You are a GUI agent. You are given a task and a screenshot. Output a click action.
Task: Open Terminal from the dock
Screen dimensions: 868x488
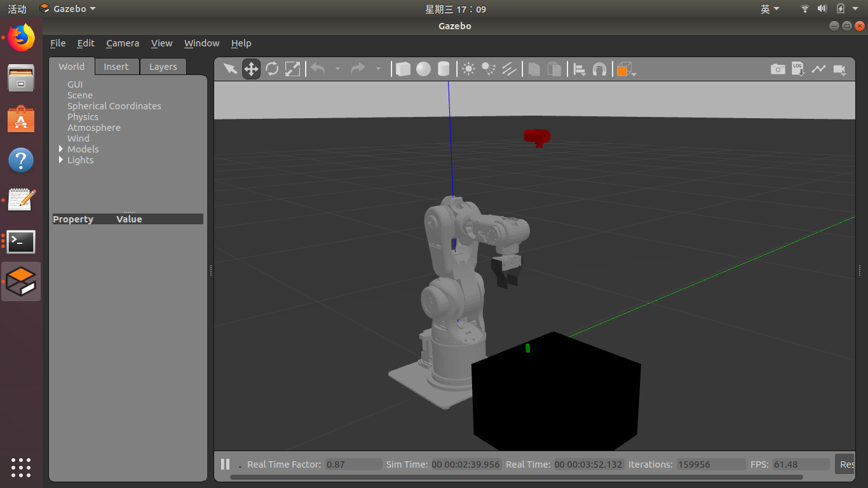[21, 241]
